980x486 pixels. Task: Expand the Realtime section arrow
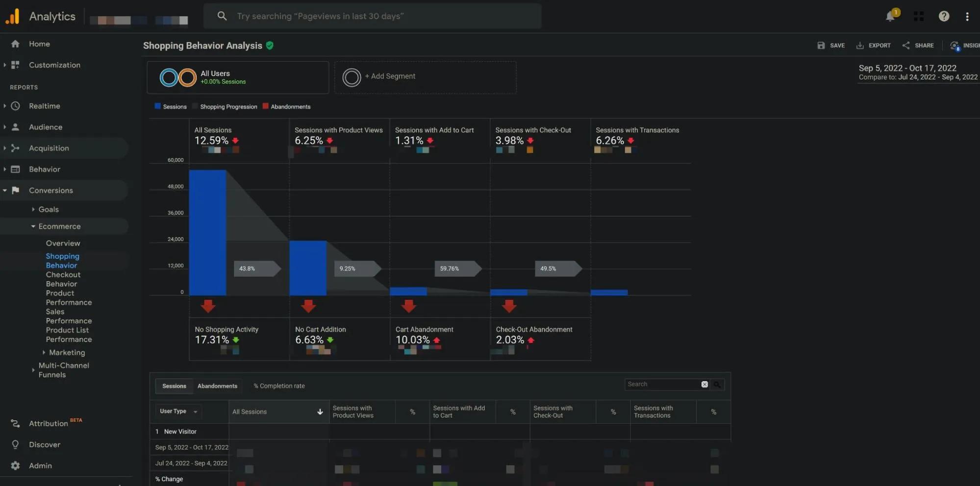(4, 106)
